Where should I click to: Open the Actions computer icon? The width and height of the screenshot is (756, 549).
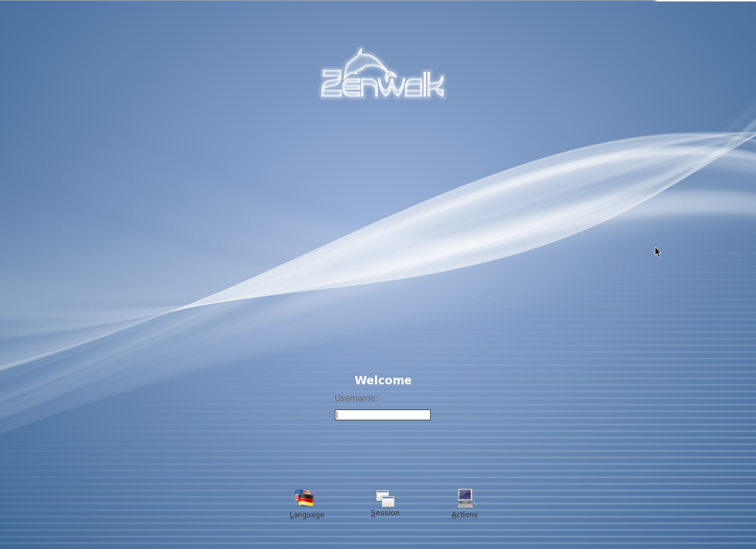click(465, 498)
